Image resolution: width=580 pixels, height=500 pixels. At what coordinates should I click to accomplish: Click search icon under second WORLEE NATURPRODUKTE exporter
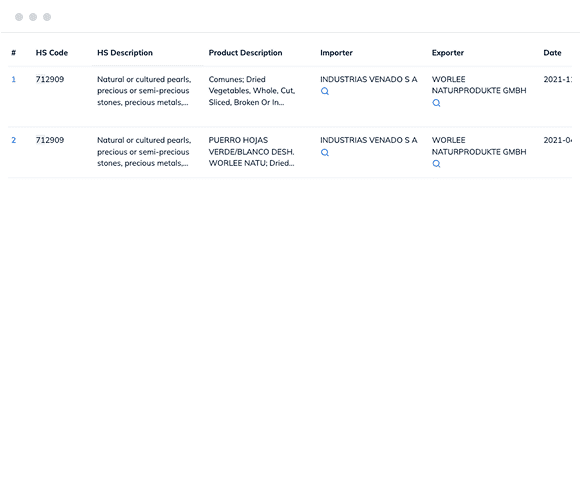coord(436,163)
